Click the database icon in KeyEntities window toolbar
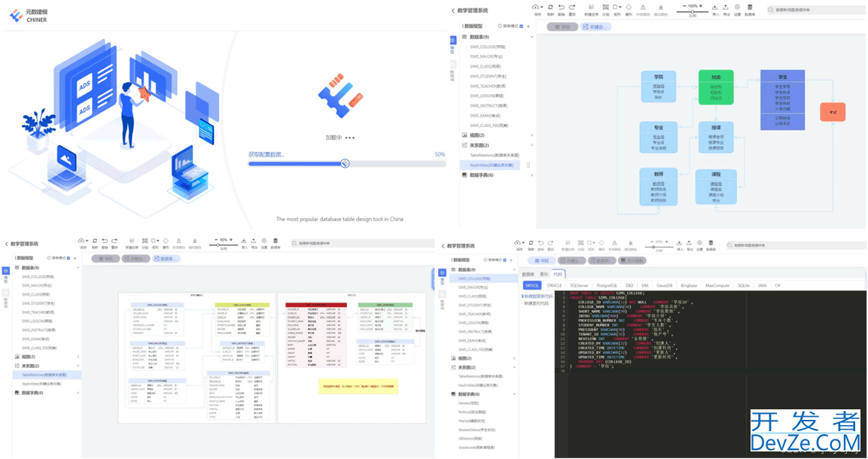 (750, 8)
